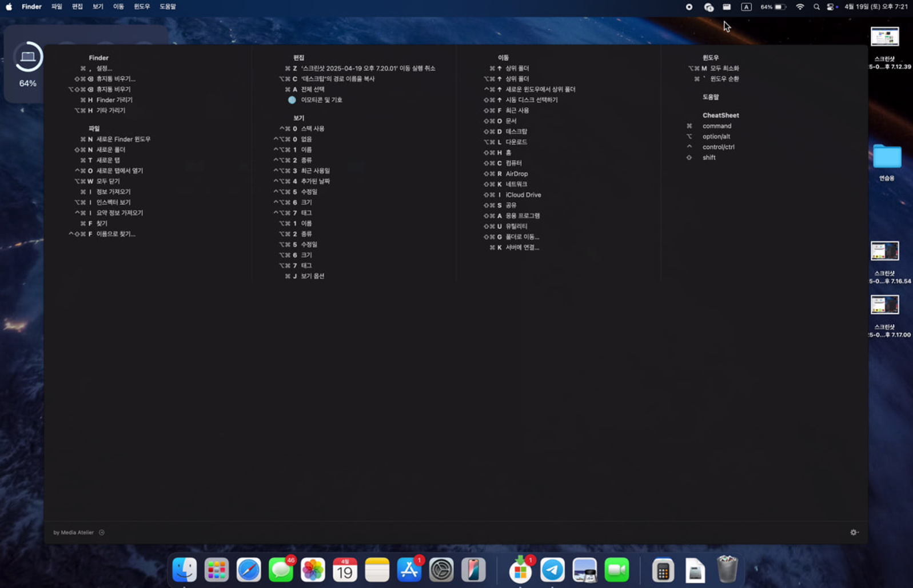The width and height of the screenshot is (913, 588).
Task: Choose 새로운 Finder 윈도우 entry
Action: click(123, 139)
